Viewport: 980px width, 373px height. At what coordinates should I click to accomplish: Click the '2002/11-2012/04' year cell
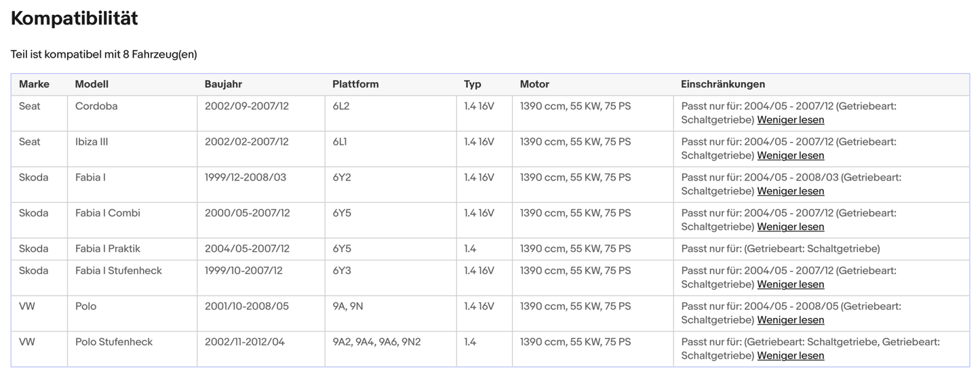point(244,342)
